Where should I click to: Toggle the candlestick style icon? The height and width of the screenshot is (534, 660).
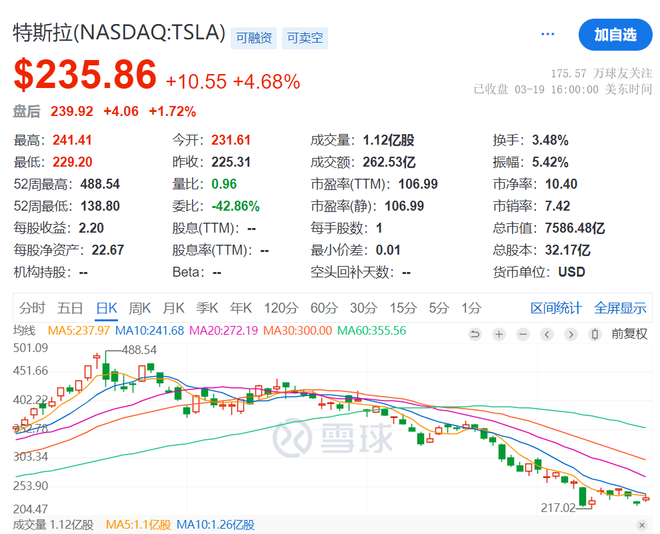tap(597, 334)
